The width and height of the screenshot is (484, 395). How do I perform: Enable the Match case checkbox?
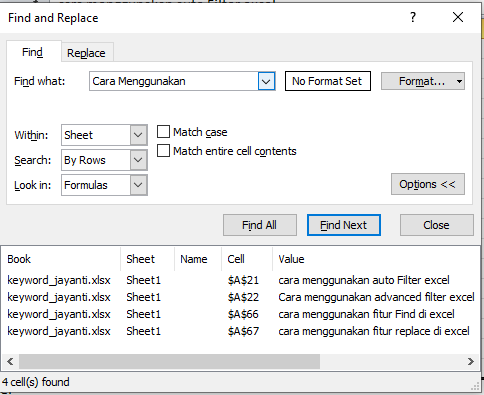point(163,132)
